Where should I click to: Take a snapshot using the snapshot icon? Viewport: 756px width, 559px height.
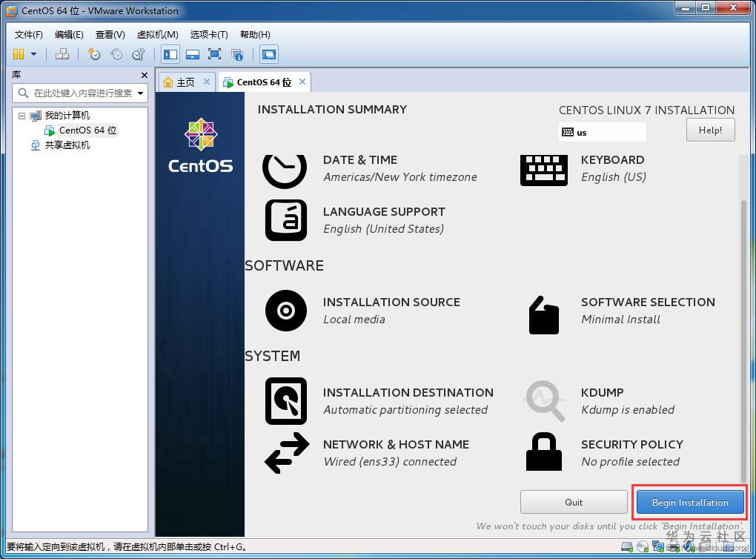coord(93,54)
